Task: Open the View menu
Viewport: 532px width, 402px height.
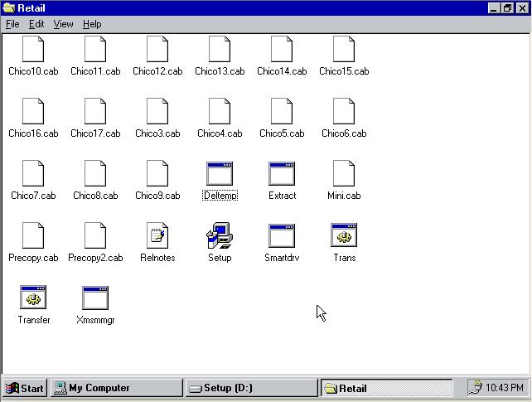Action: [63, 24]
